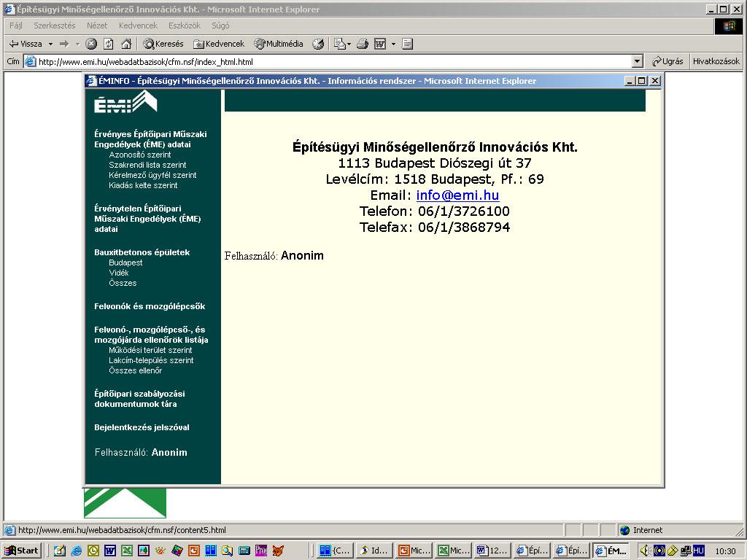The height and width of the screenshot is (560, 747).
Task: Click the network computers tray icon
Action: [686, 551]
